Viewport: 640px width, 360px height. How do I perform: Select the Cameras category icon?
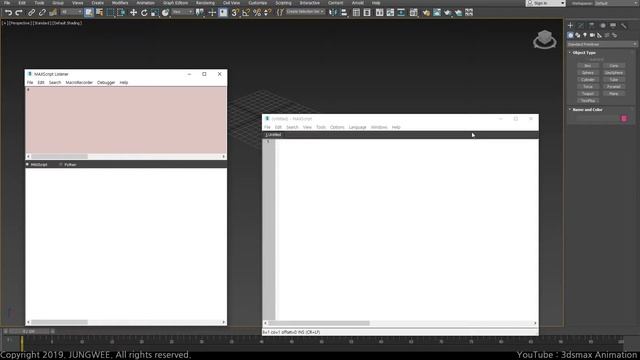[x=592, y=35]
